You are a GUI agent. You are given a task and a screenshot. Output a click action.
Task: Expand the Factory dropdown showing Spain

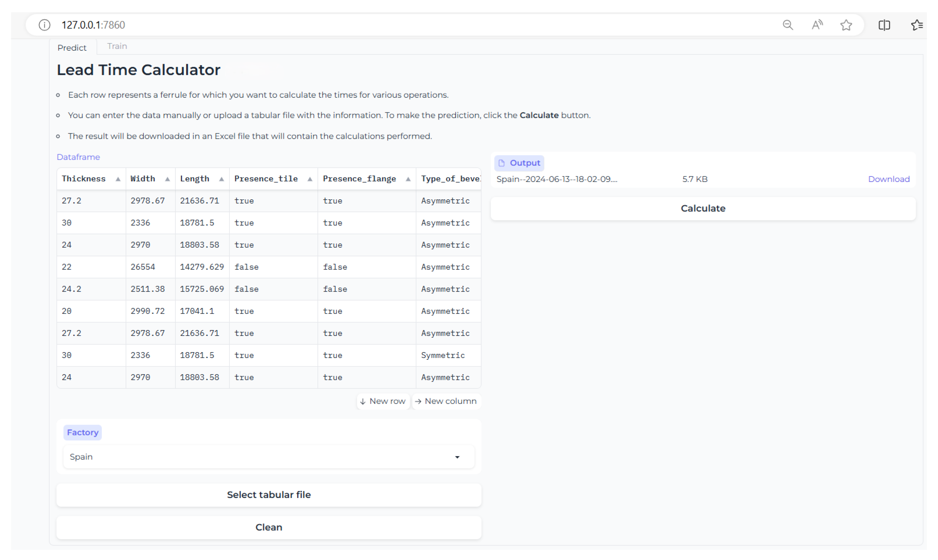pos(269,457)
